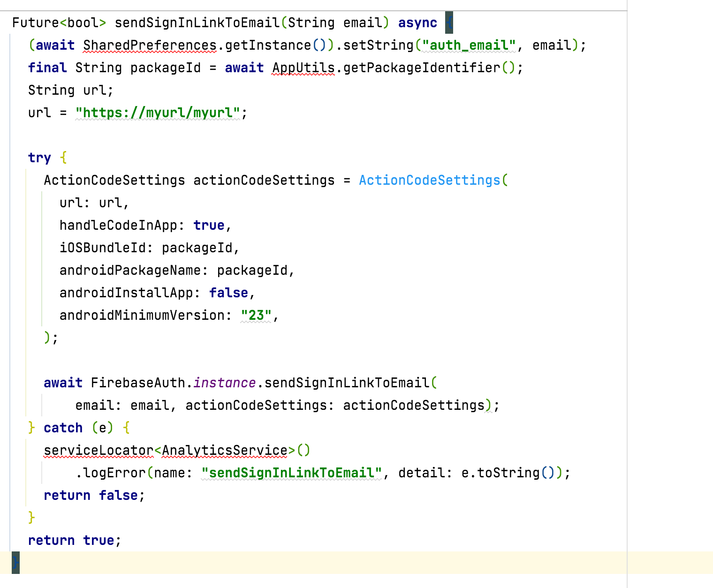The width and height of the screenshot is (713, 588).
Task: Click the url: url argument line
Action: pyautogui.click(x=94, y=203)
